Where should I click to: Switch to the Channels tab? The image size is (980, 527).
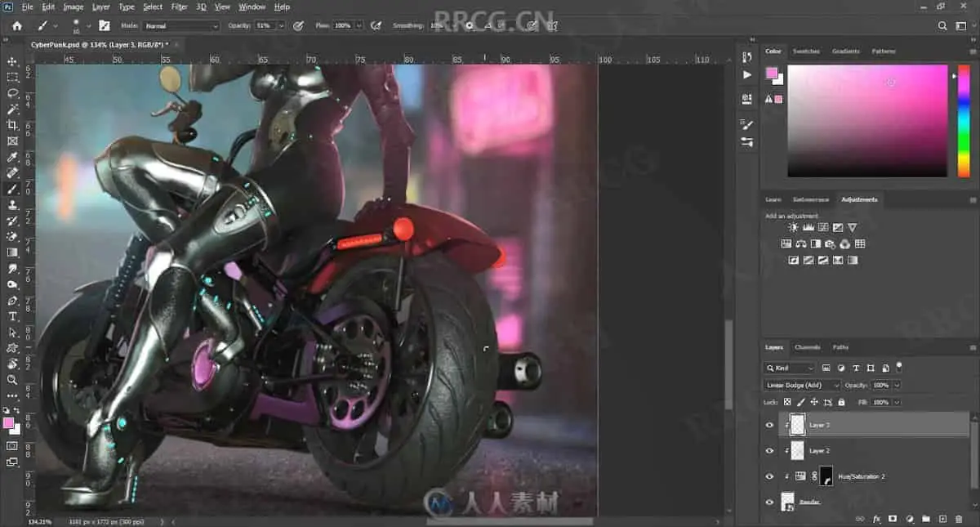pos(807,347)
